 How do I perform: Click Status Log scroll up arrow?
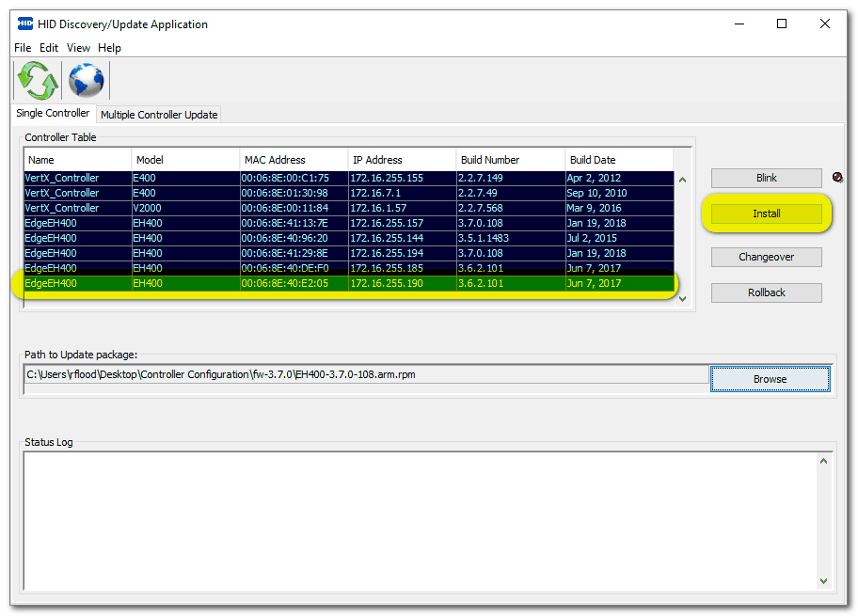tap(824, 461)
